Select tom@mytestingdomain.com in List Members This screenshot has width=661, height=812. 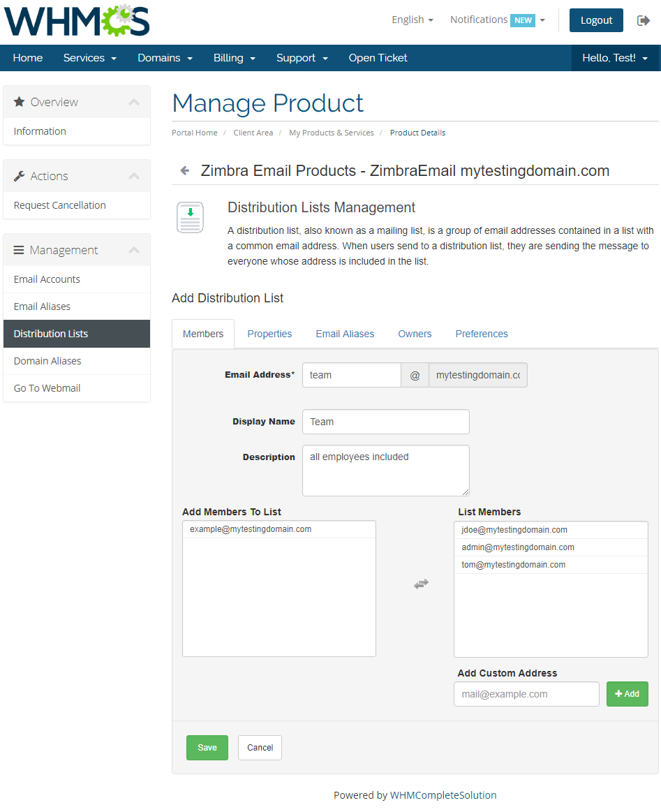click(551, 565)
